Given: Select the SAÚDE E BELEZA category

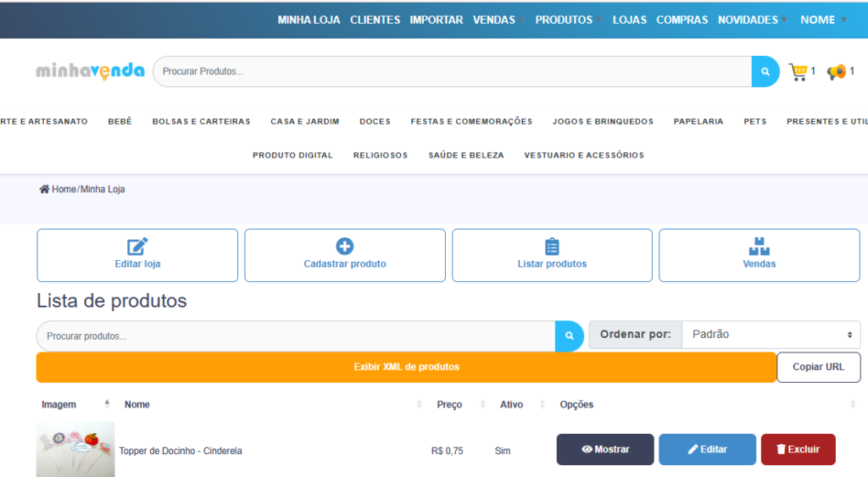Looking at the screenshot, I should (x=466, y=155).
